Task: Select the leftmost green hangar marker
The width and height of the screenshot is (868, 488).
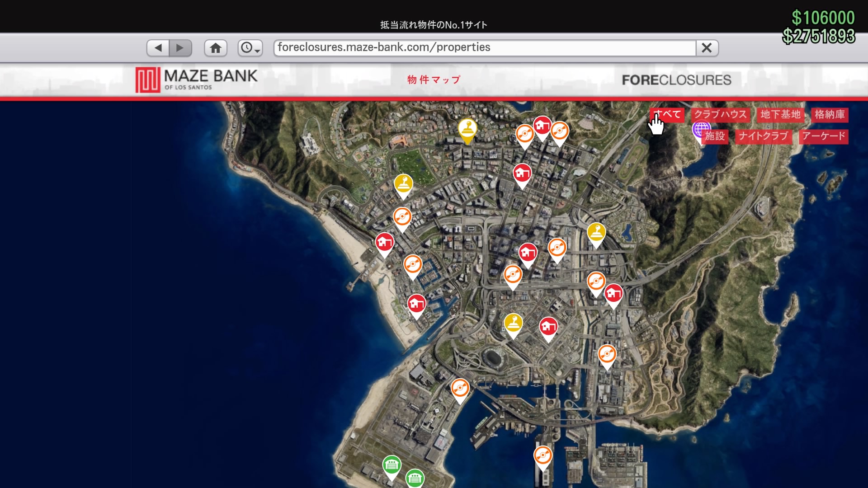Action: 392,465
